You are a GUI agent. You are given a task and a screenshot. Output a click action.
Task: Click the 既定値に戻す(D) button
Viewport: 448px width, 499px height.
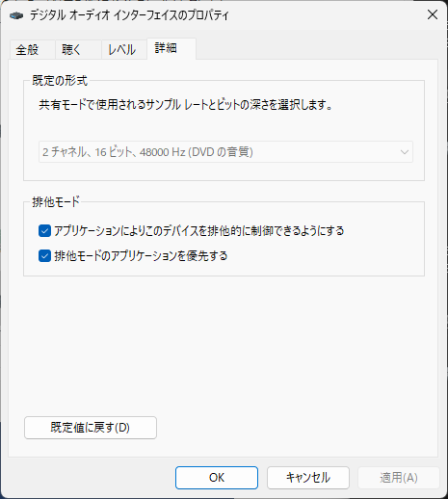click(91, 428)
